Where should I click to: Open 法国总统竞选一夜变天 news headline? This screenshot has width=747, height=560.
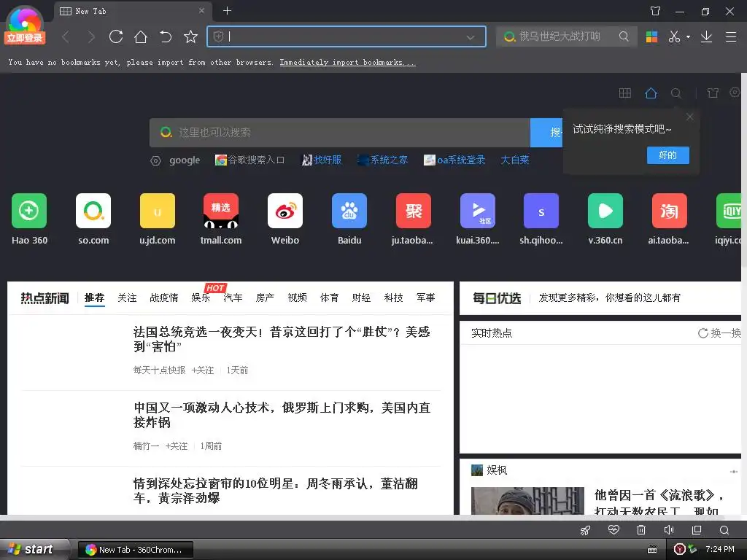[282, 339]
